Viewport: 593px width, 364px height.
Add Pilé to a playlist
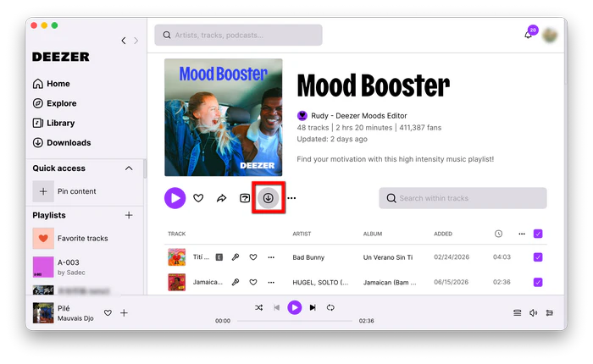point(124,312)
